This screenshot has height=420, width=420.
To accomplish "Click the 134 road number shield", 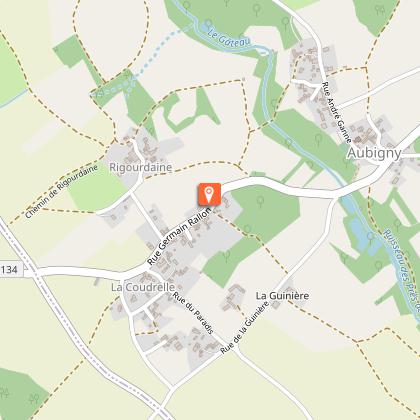I will (12, 269).
